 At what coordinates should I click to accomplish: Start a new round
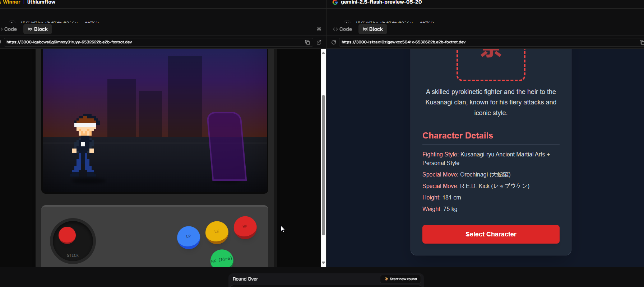pyautogui.click(x=401, y=279)
